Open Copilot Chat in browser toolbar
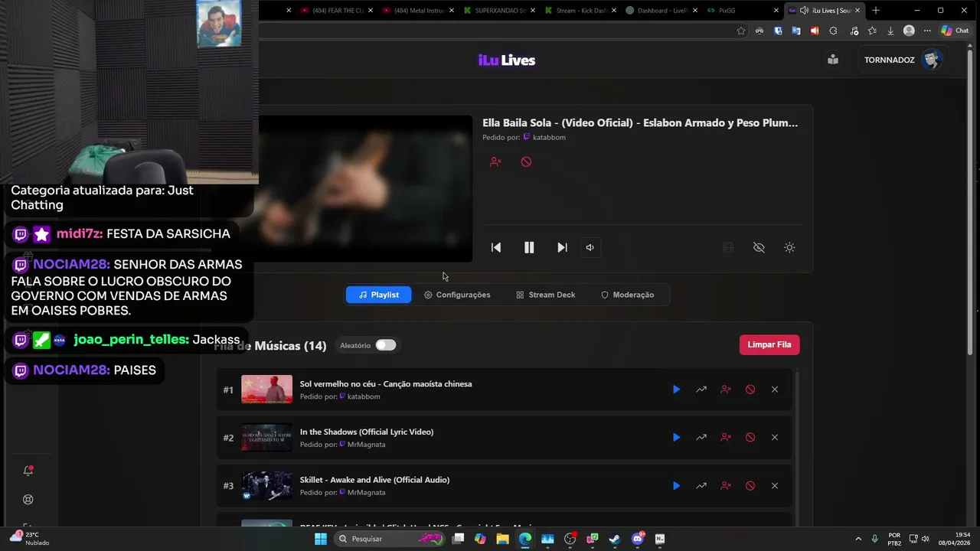The height and width of the screenshot is (551, 980). 955,31
